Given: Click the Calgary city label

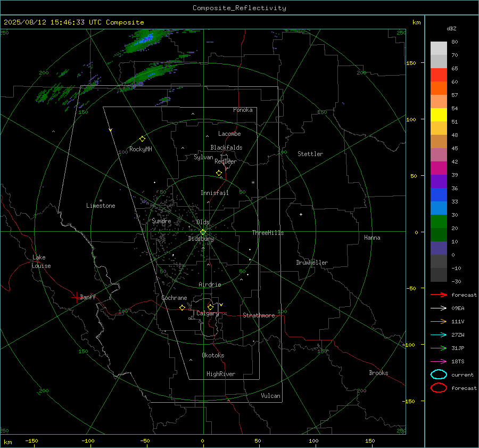Looking at the screenshot, I should [208, 313].
